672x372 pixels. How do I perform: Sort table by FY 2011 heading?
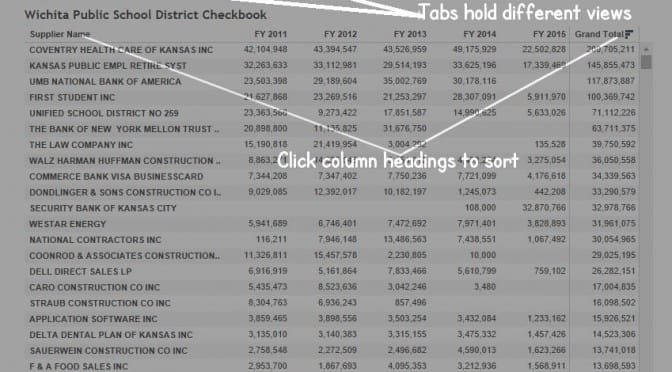tap(270, 34)
